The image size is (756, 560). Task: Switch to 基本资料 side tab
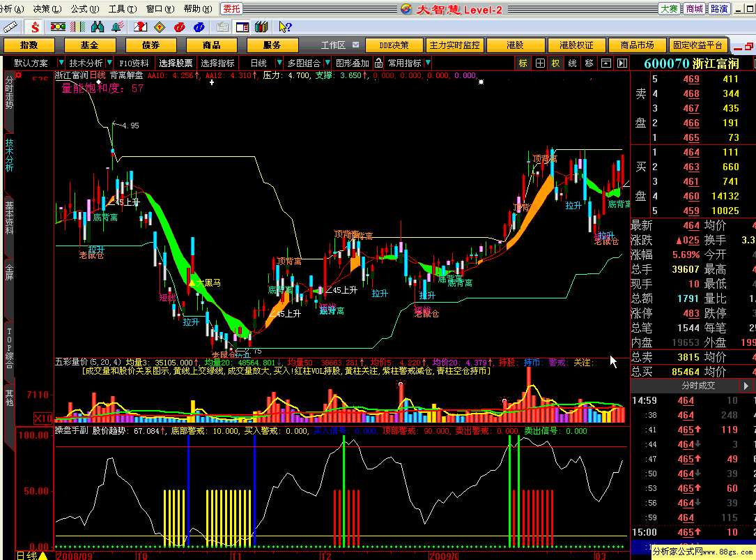pos(9,218)
